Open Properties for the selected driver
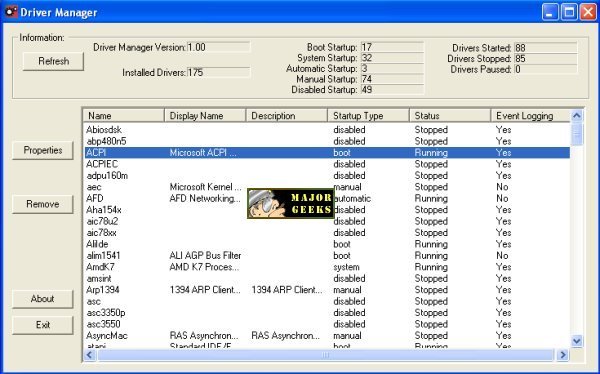 click(x=42, y=150)
